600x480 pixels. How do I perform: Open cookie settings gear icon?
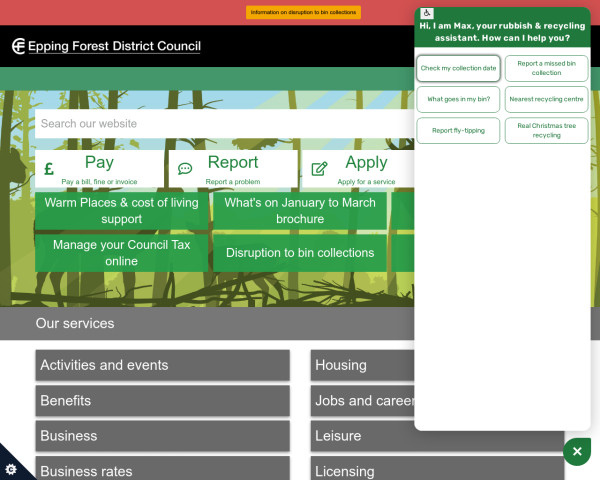click(11, 469)
